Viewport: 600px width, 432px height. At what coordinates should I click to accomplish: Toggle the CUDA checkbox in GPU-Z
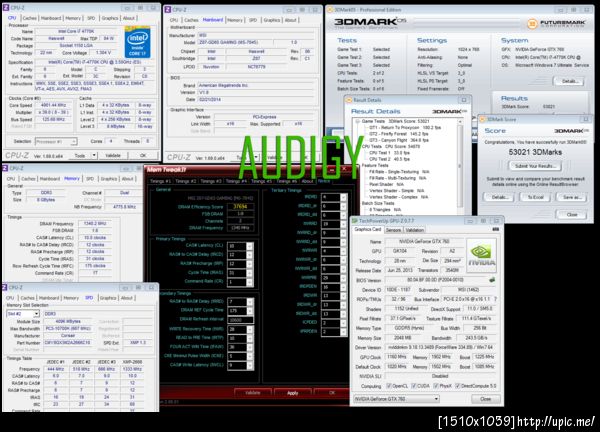click(414, 386)
